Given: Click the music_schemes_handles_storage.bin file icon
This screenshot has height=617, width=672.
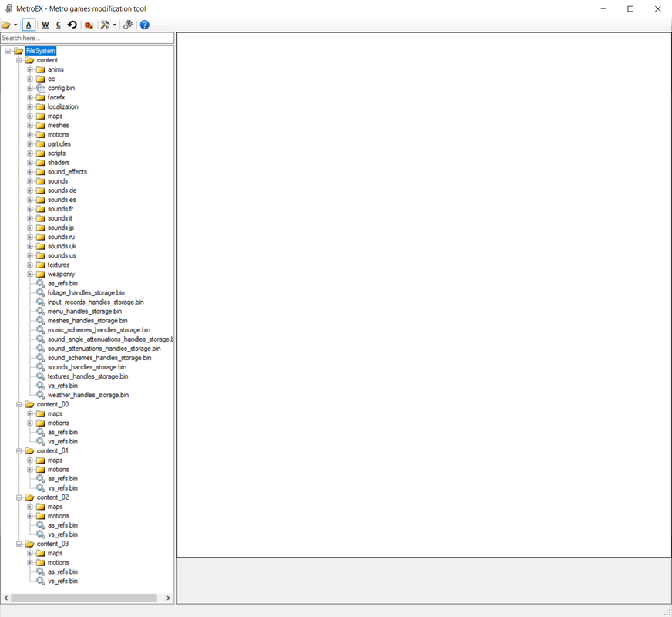Looking at the screenshot, I should [x=40, y=330].
